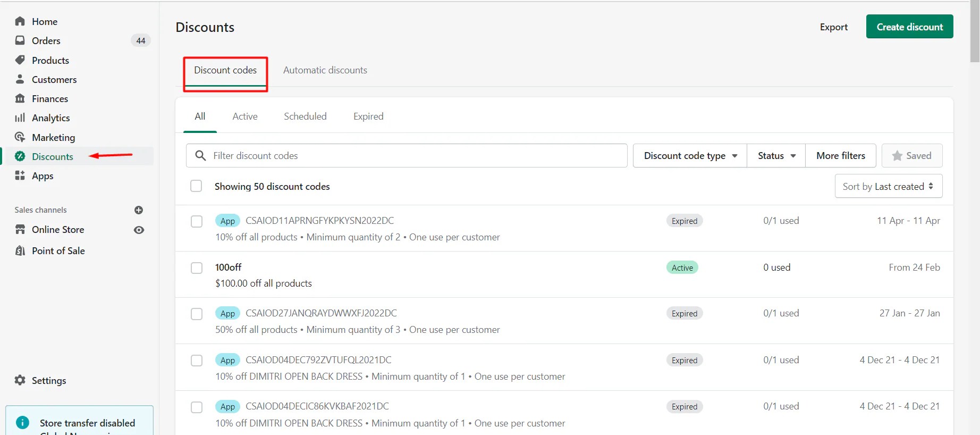The image size is (980, 435).
Task: Click the Settings gear icon
Action: (x=20, y=380)
